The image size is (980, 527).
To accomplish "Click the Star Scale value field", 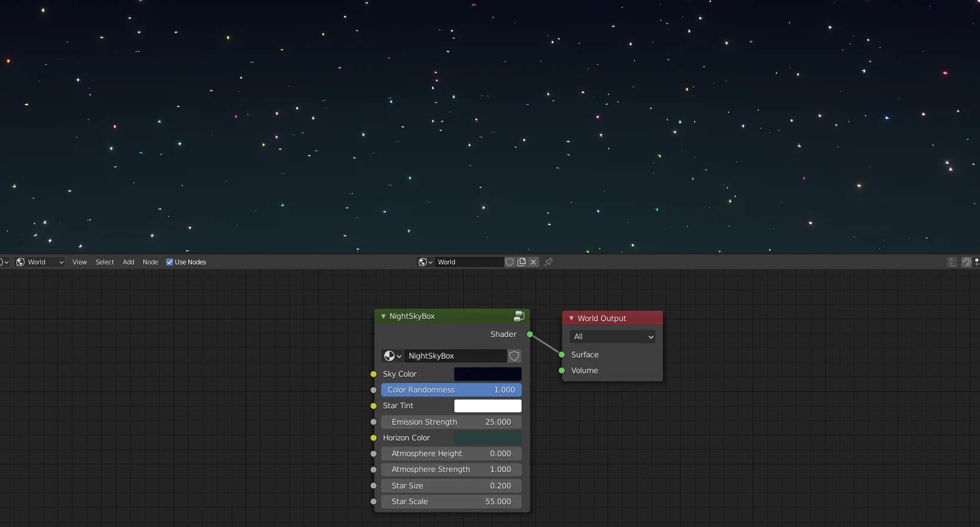I will [451, 501].
